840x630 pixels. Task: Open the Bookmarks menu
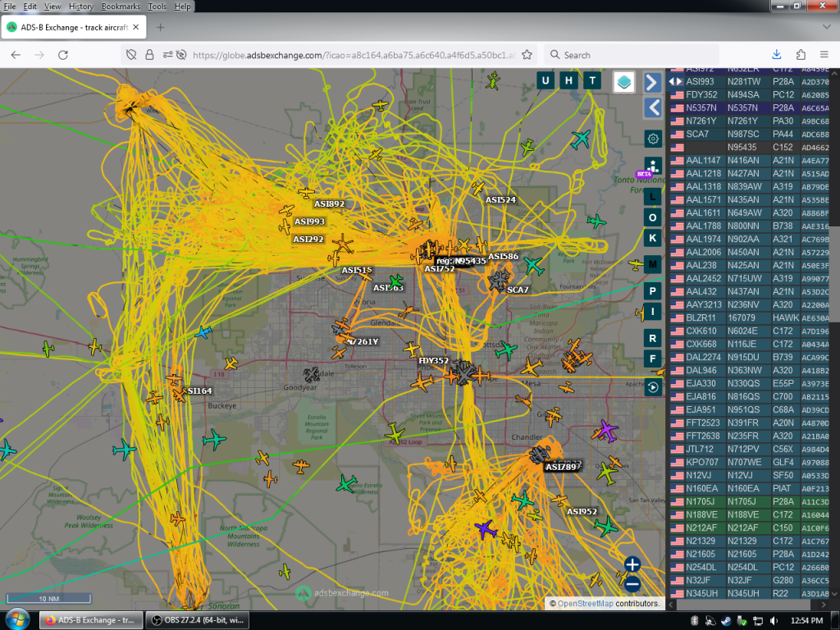[x=121, y=7]
